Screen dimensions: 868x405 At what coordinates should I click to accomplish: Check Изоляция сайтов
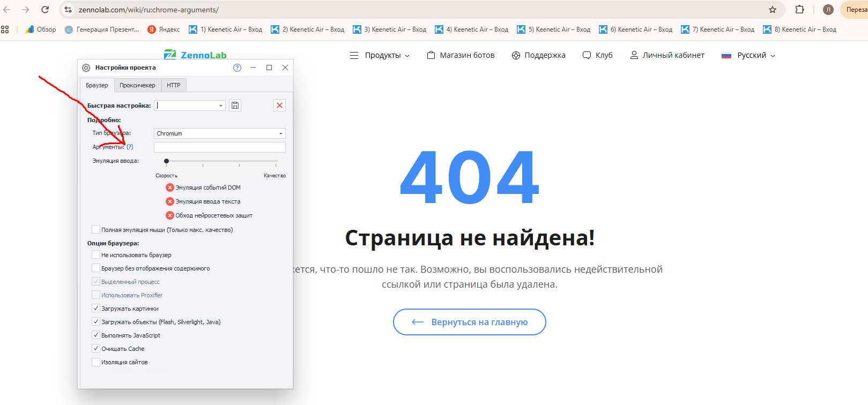coord(96,362)
